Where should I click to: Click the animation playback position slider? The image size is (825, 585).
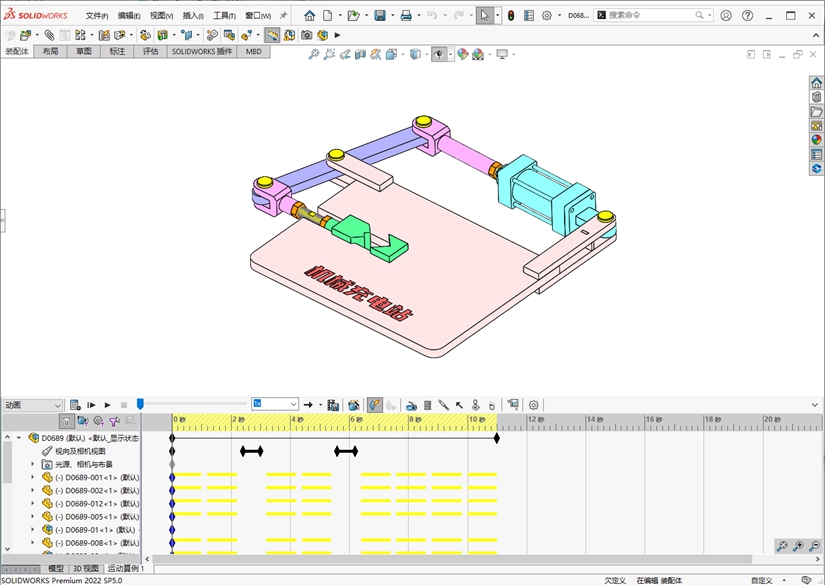(x=140, y=404)
